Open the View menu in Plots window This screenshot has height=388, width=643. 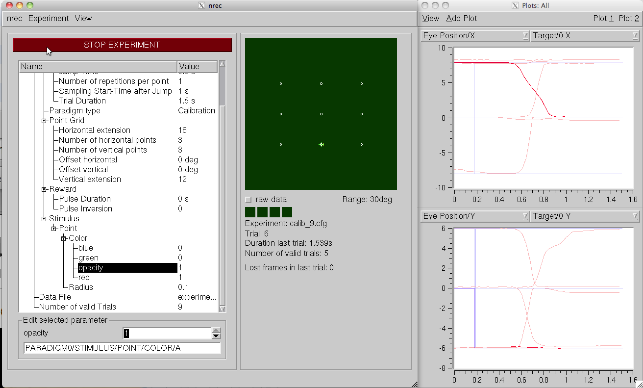(431, 18)
